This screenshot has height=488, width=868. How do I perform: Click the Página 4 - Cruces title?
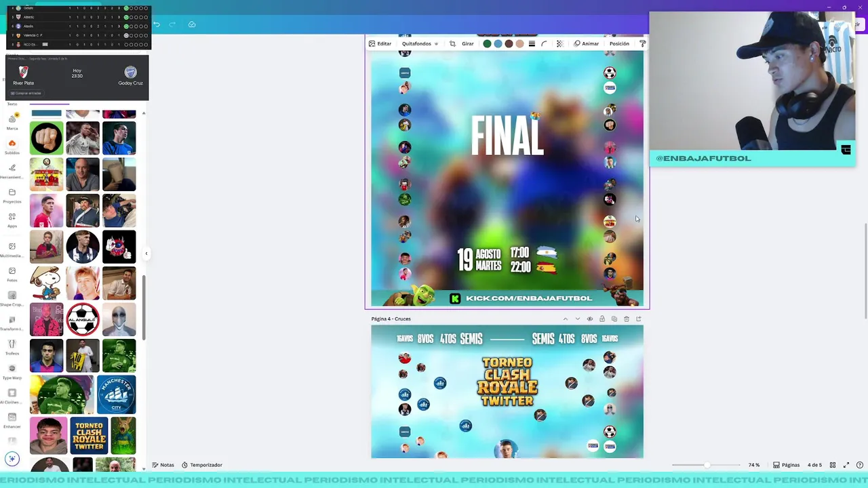click(x=391, y=319)
